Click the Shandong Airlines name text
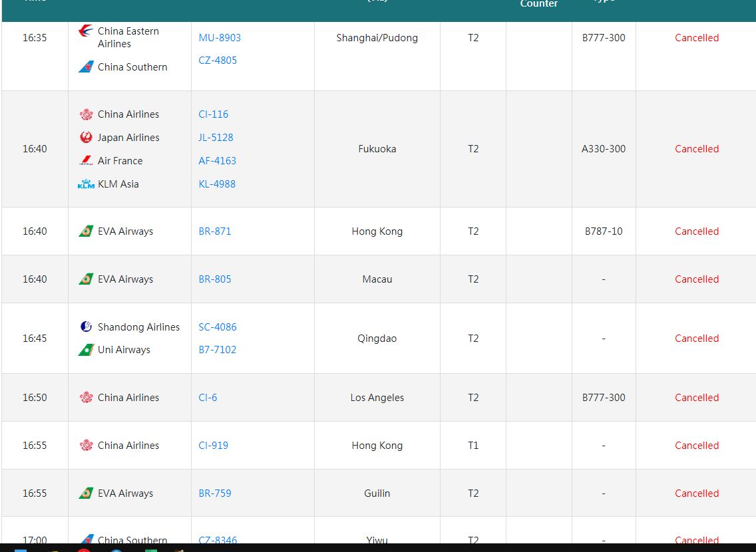Image resolution: width=756 pixels, height=552 pixels. 138,327
